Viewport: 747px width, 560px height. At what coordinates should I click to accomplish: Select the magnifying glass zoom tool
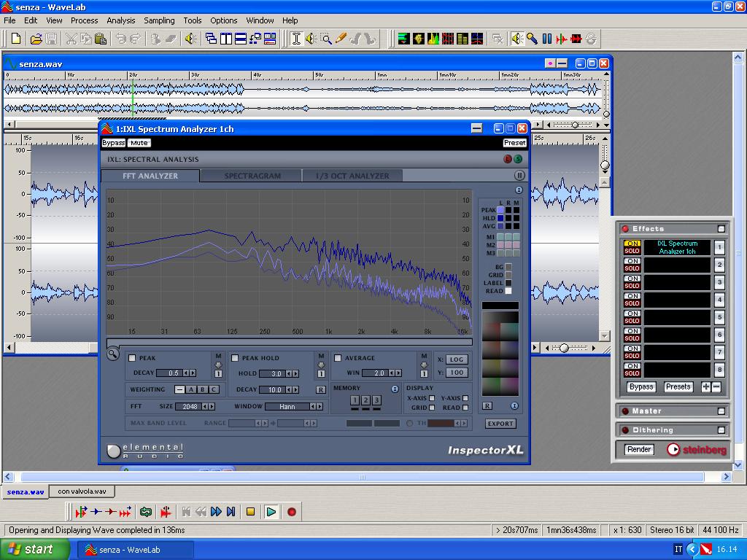[326, 39]
